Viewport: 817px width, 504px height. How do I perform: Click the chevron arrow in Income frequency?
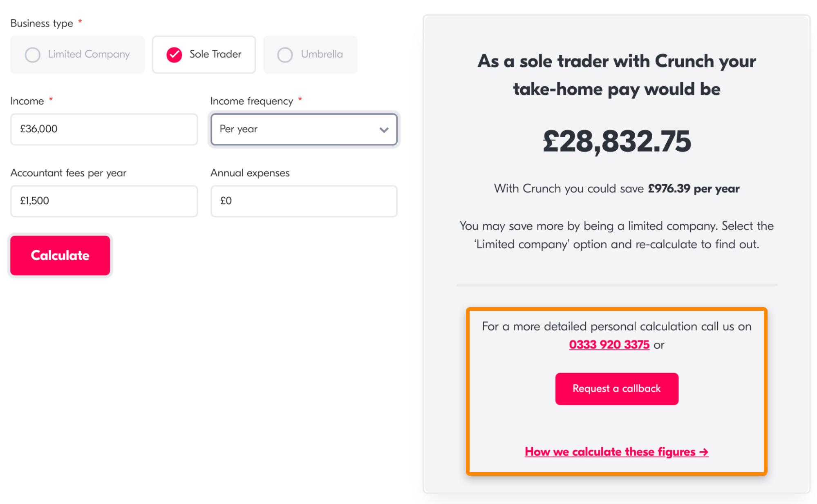(384, 130)
